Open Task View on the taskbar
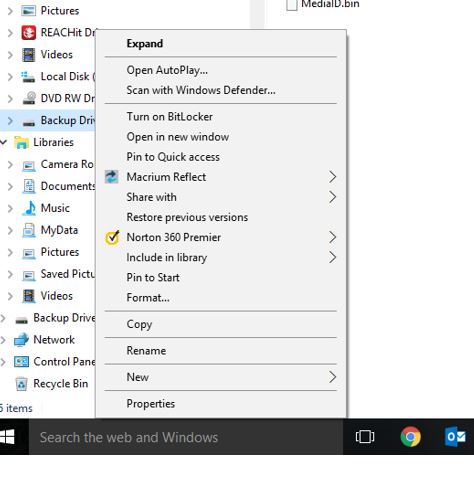Image resolution: width=474 pixels, height=487 pixels. click(365, 437)
